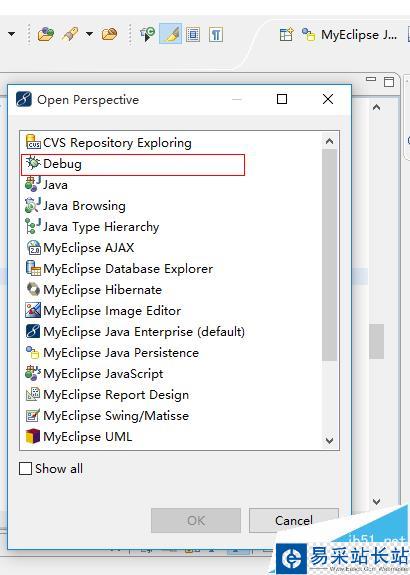Toggle the highlighted Mark Occurrences toolbar icon
Screen dimensions: 410x575
point(171,34)
